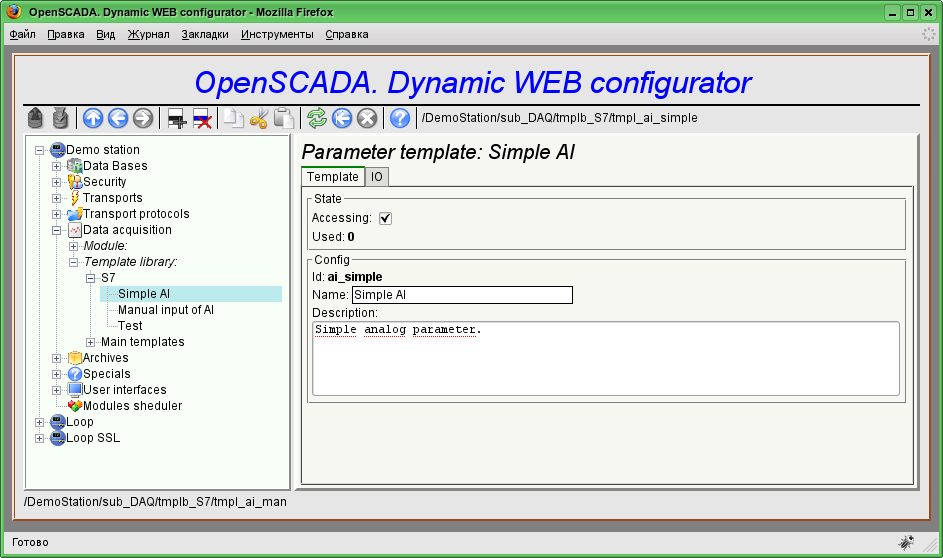This screenshot has width=943, height=558.
Task: Click the Copy item toolbar icon
Action: point(234,118)
